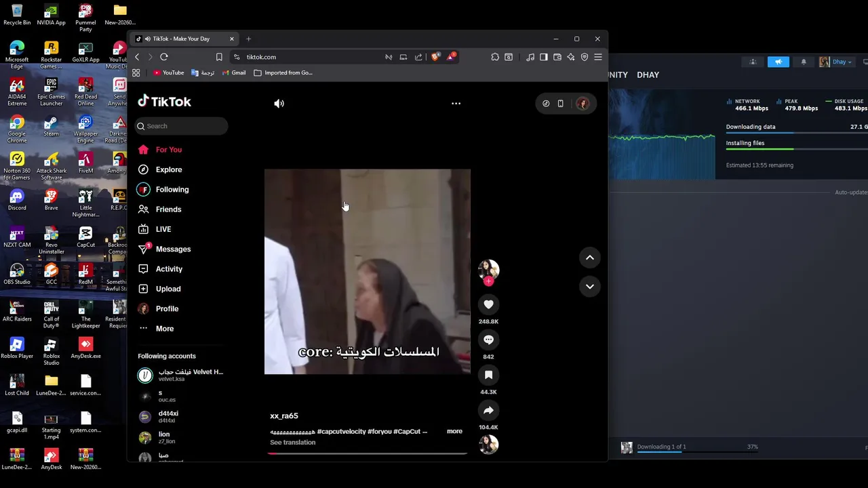This screenshot has height=488, width=868.
Task: Click 'See translation' under caption
Action: (292, 442)
